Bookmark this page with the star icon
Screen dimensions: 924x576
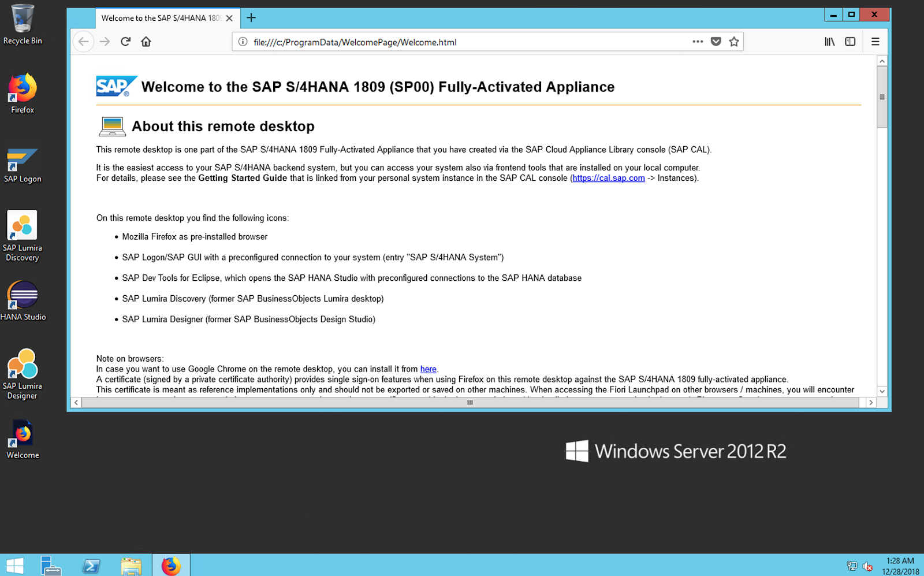tap(734, 42)
